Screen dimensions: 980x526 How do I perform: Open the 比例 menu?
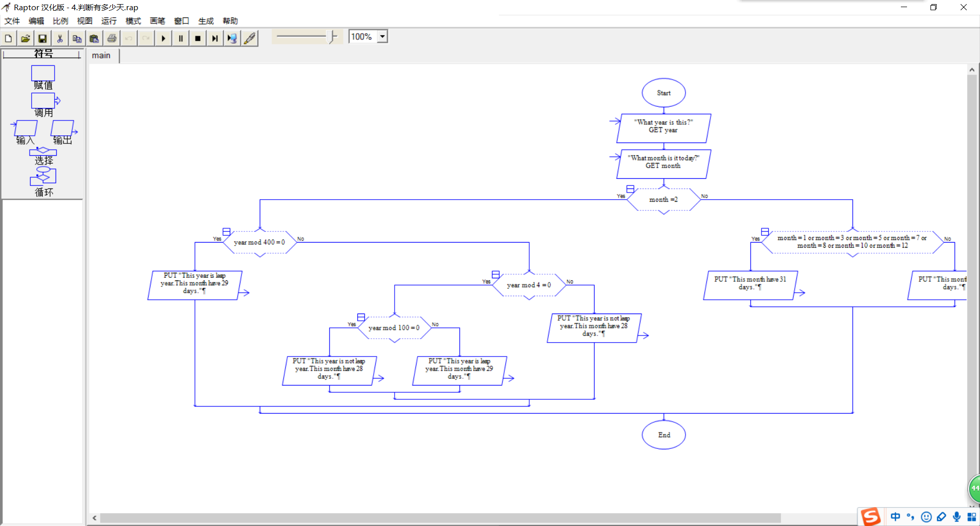point(60,21)
